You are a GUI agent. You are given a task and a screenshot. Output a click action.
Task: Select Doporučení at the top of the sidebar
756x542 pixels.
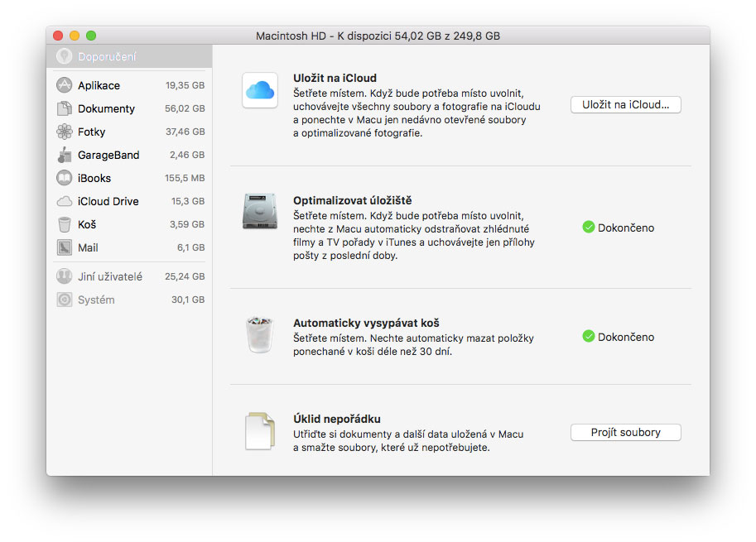pyautogui.click(x=129, y=56)
